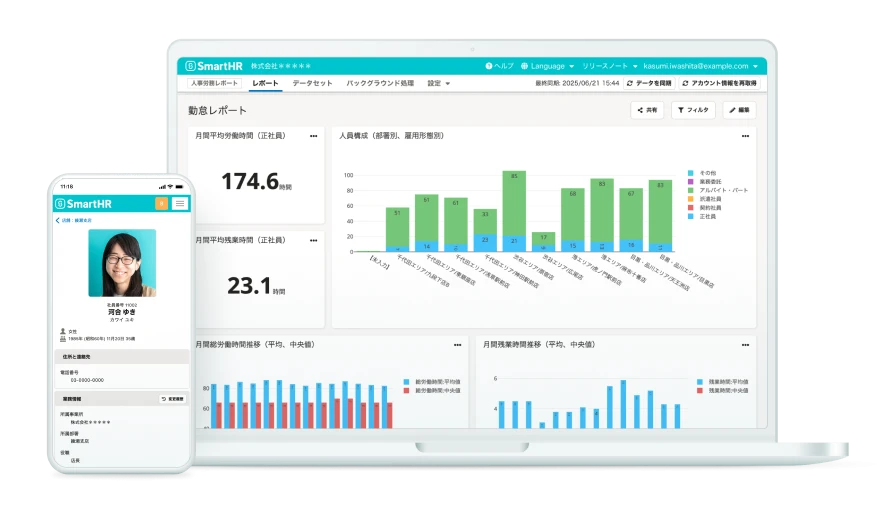The height and width of the screenshot is (516, 880).
Task: Click the データを同期 sync button
Action: point(649,84)
